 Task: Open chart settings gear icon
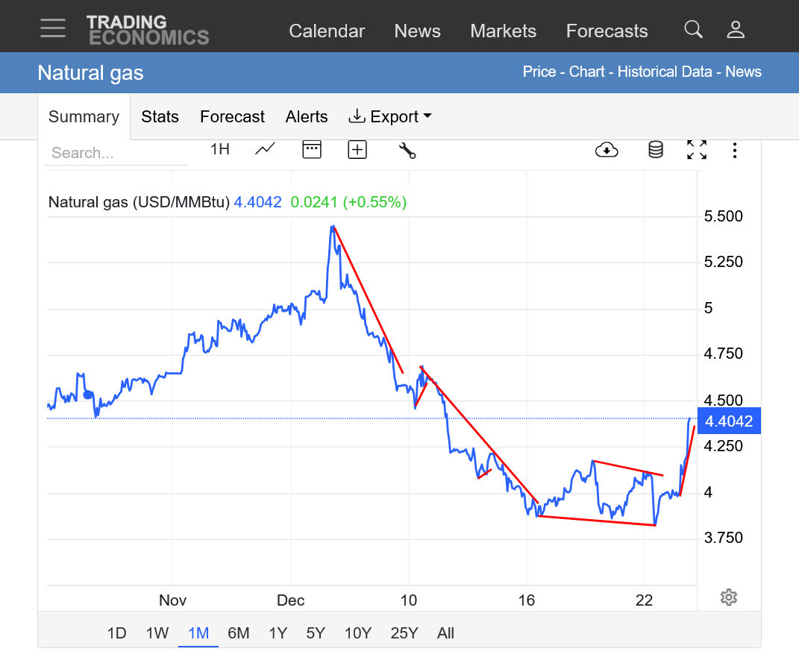(x=729, y=597)
